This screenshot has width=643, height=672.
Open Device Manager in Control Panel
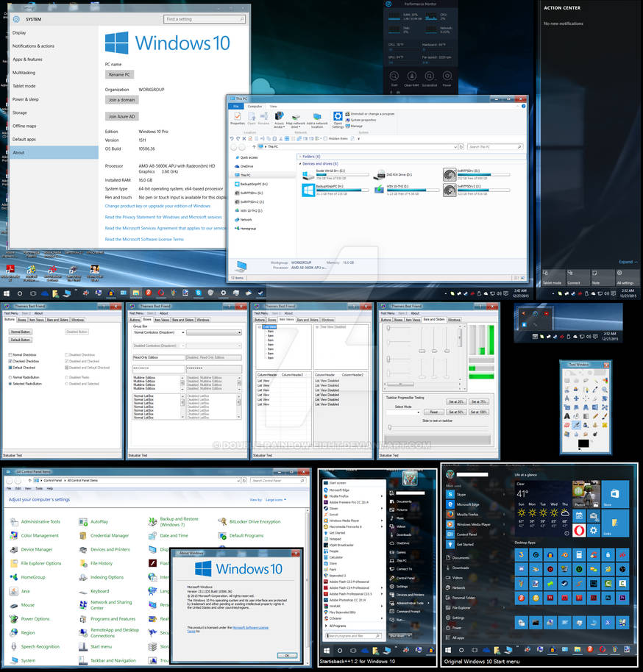[32, 549]
